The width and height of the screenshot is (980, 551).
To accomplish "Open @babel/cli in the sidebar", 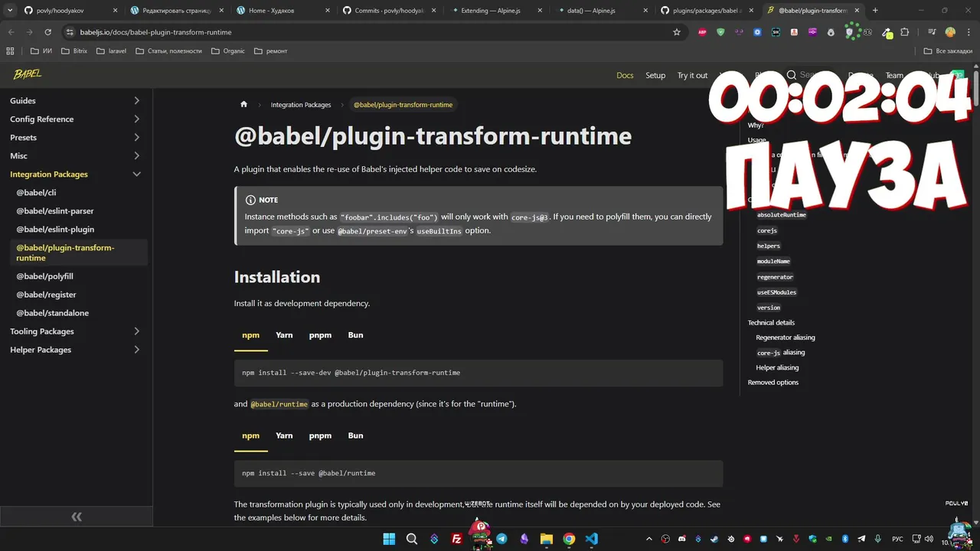I will click(36, 193).
